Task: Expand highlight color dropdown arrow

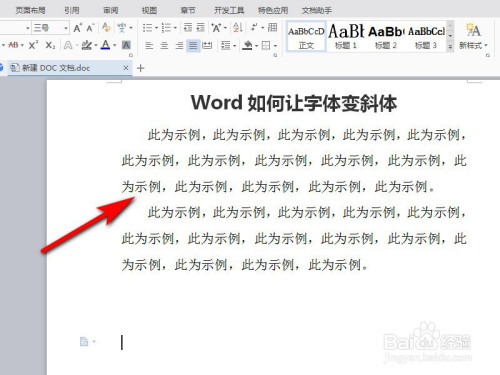Action: pos(96,45)
